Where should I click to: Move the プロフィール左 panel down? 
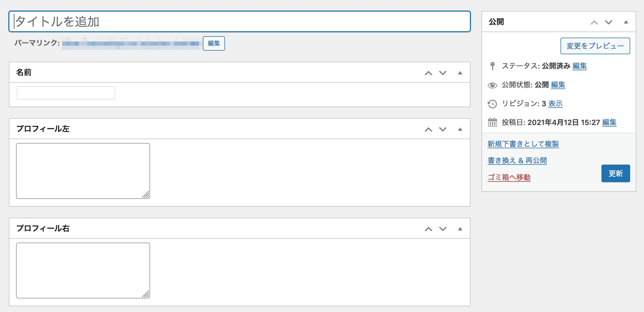click(443, 129)
